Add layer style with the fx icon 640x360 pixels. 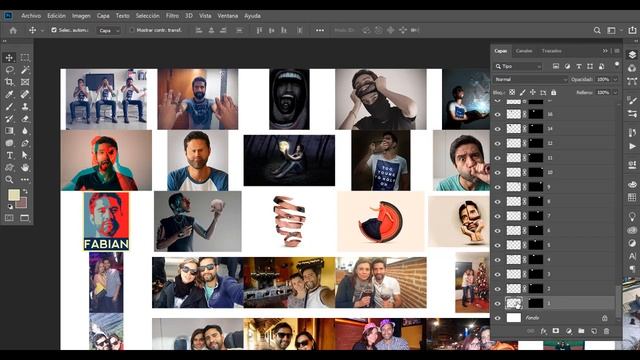(x=543, y=331)
